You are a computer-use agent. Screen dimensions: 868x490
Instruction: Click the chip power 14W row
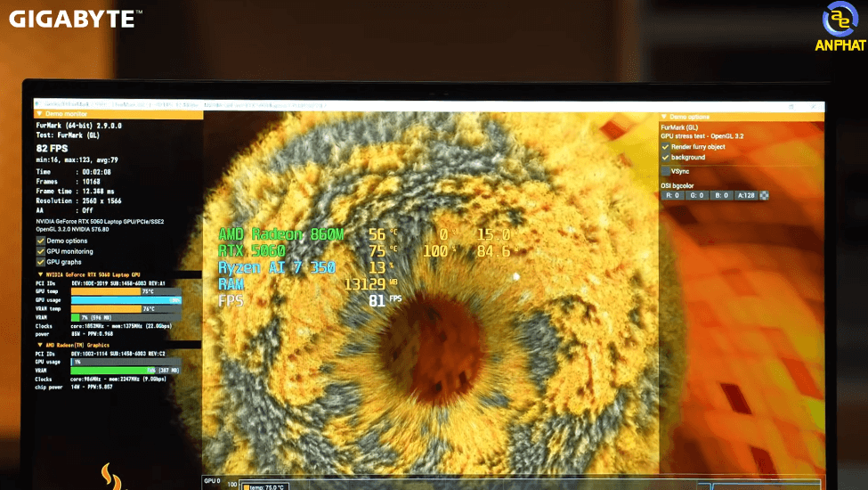[x=74, y=387]
